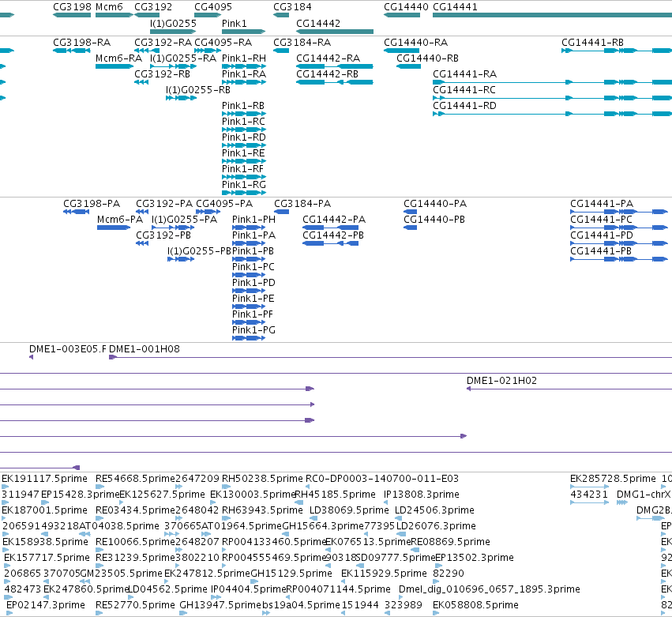Click the CG14442 gene label
The width and height of the screenshot is (672, 617).
[318, 24]
